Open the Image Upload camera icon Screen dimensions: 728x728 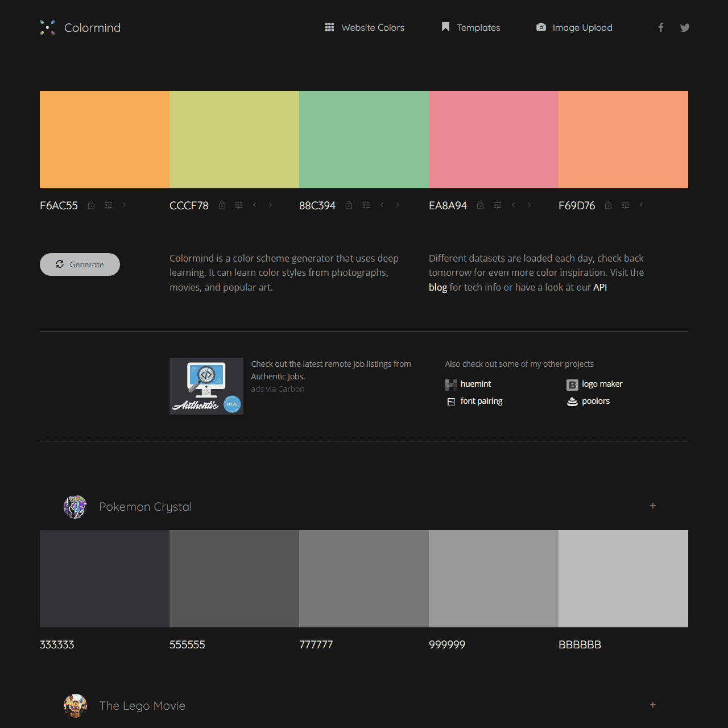[x=541, y=27]
